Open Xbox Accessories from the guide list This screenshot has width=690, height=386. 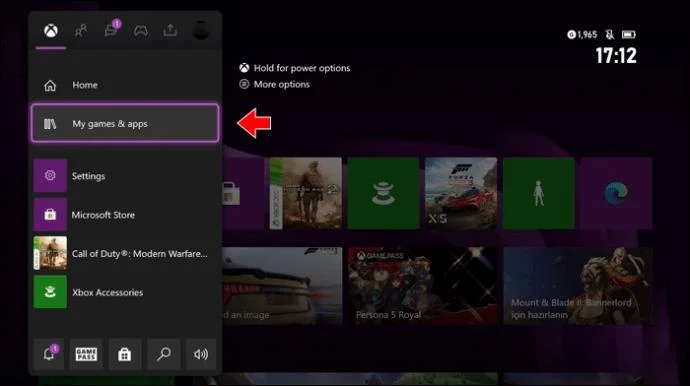click(125, 292)
